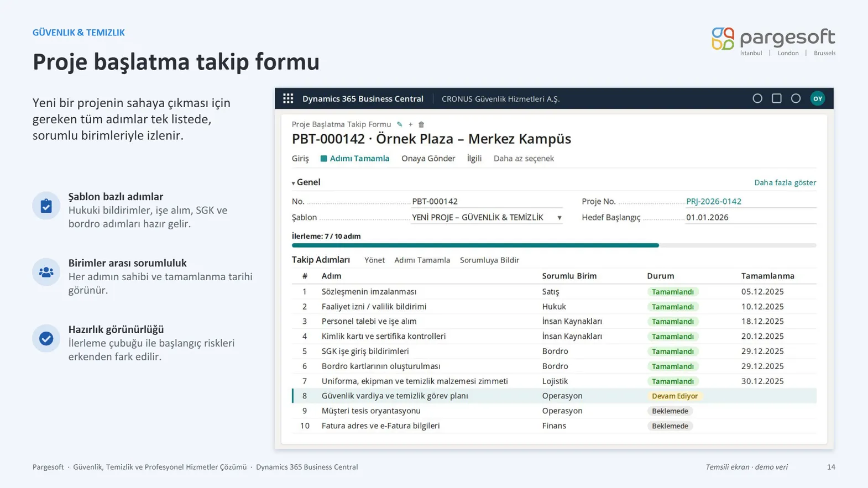Click the green square Adımı Tamamla icon

click(x=324, y=159)
